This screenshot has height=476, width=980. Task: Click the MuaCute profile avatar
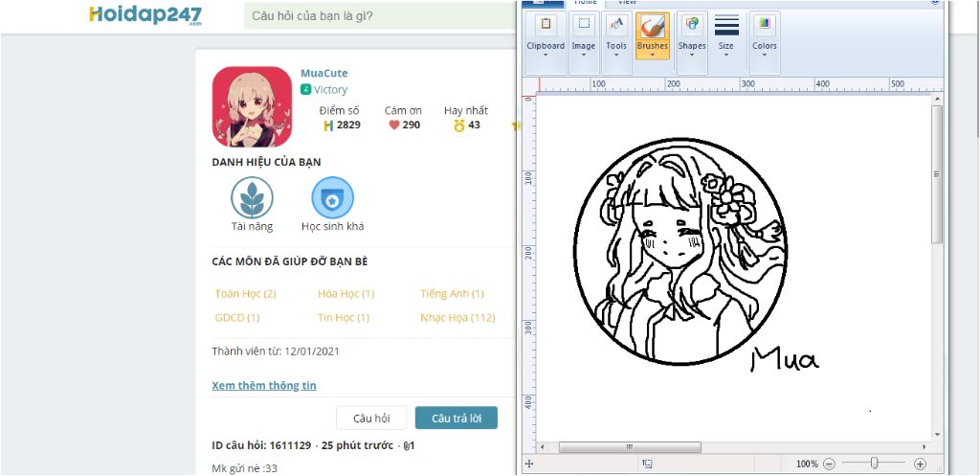click(252, 106)
